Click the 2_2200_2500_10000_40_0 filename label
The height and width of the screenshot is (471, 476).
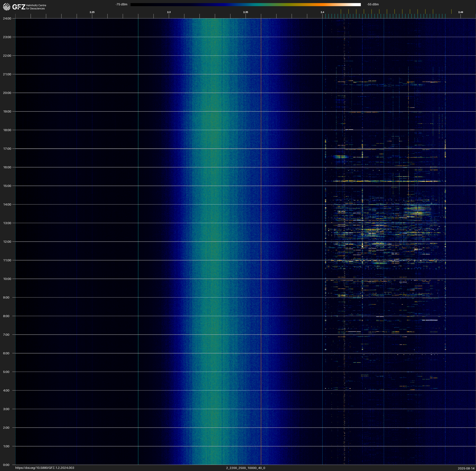[x=246, y=468]
